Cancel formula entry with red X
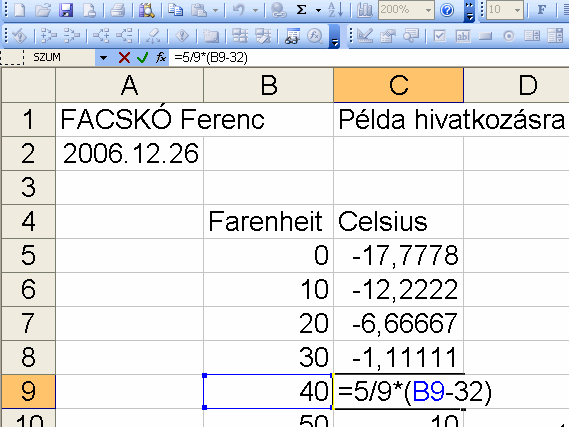The width and height of the screenshot is (569, 427). click(124, 57)
